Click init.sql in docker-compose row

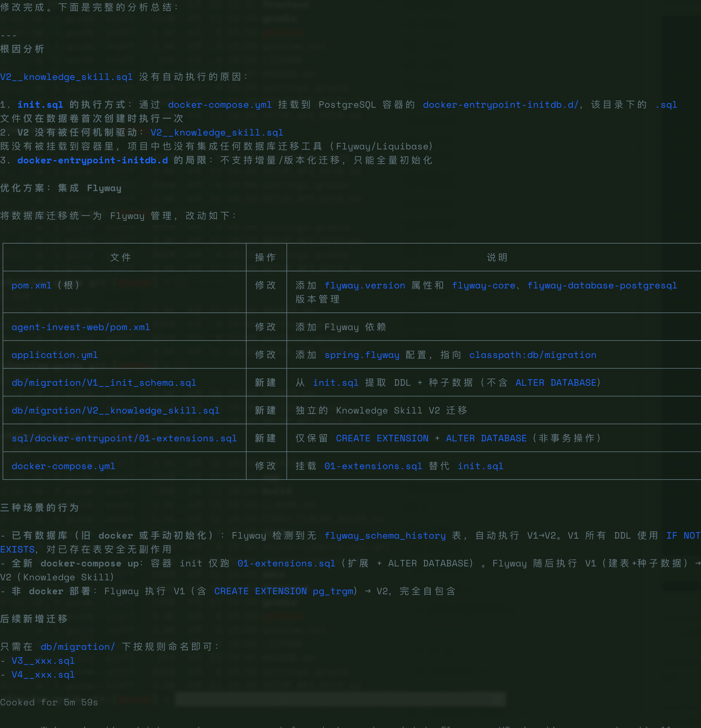(481, 466)
